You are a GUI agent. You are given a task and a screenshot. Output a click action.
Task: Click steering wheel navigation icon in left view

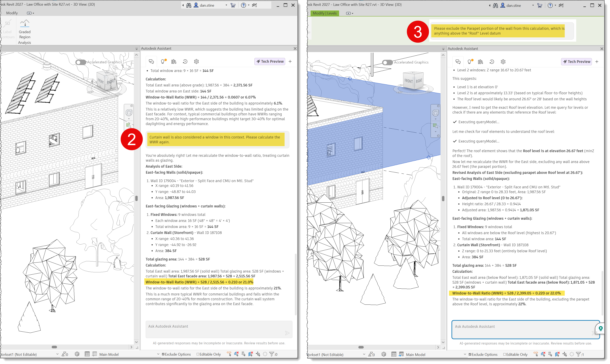[x=129, y=113]
